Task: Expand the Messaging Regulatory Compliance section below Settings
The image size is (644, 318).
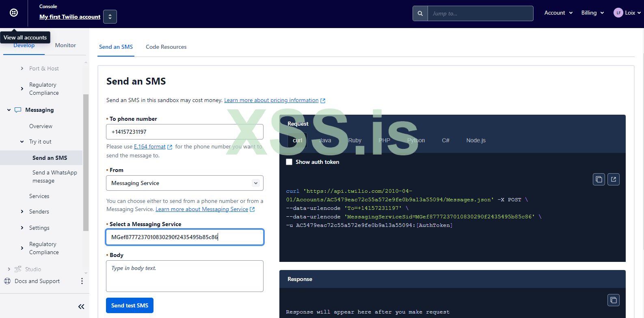Action: tap(22, 248)
